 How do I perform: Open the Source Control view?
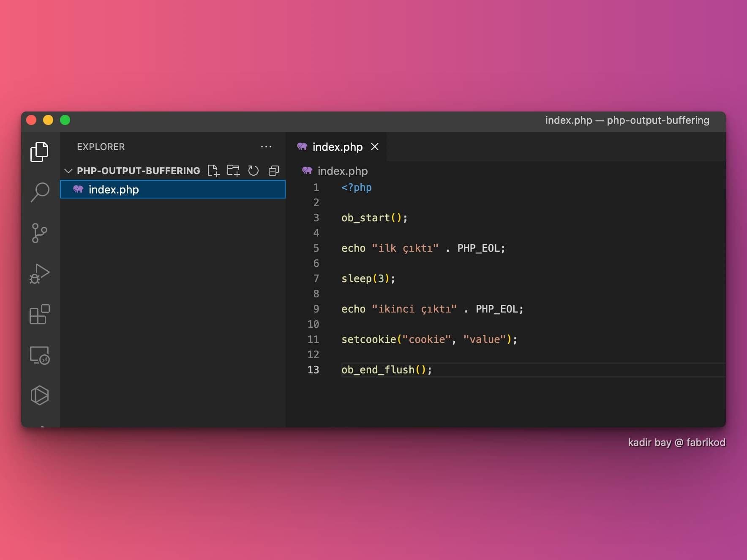[x=39, y=233]
